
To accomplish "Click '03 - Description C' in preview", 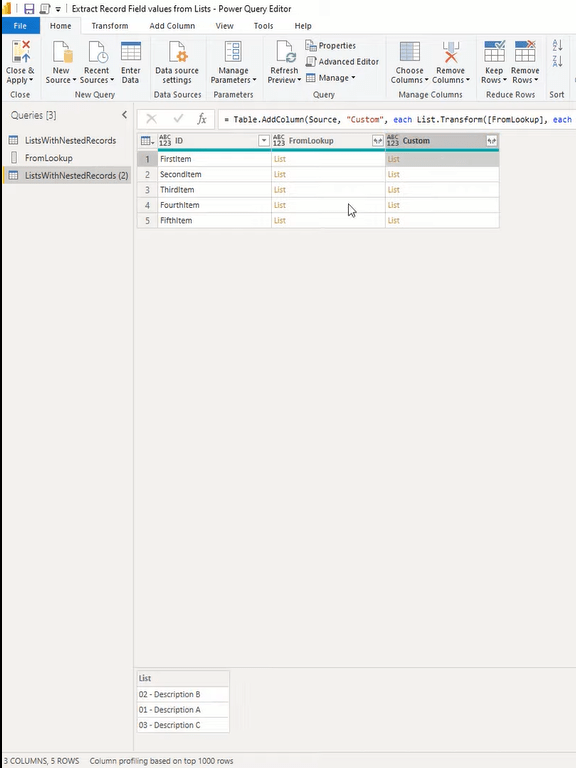I will click(183, 725).
